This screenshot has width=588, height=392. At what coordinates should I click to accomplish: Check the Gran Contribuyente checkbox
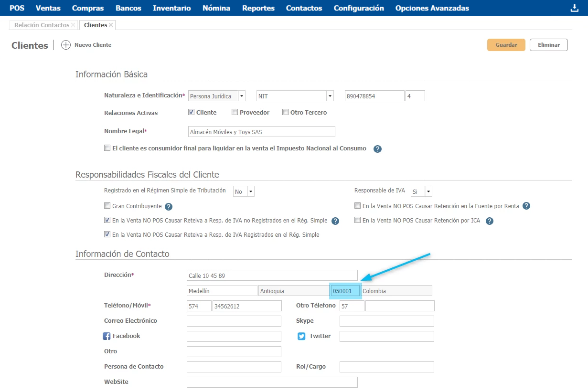[x=107, y=206]
